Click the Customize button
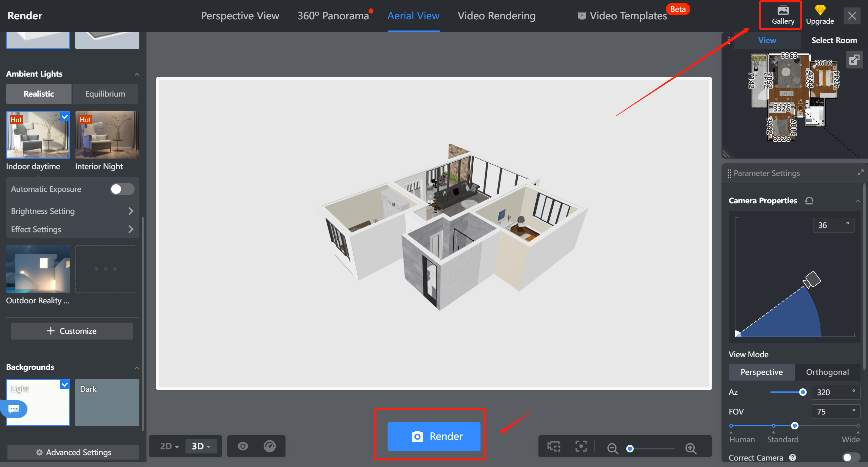The width and height of the screenshot is (868, 467). click(72, 331)
